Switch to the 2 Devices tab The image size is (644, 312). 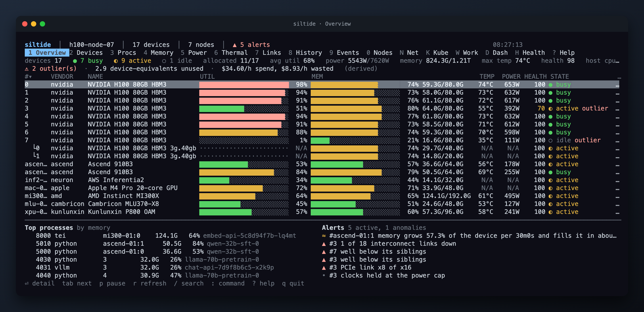click(x=86, y=53)
